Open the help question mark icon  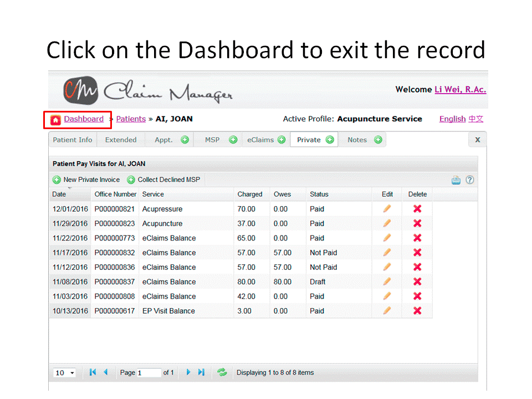pyautogui.click(x=469, y=180)
